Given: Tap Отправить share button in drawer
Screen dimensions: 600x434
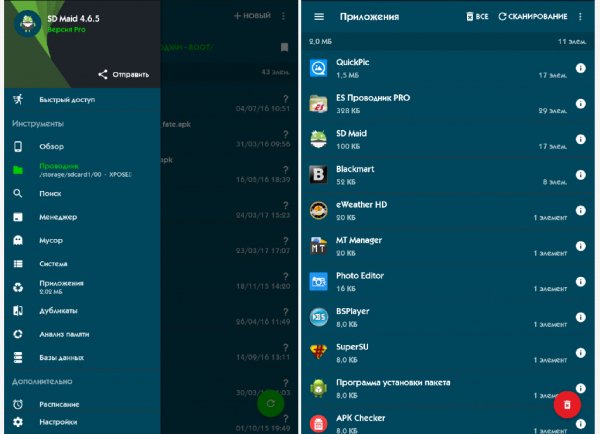Looking at the screenshot, I should [124, 74].
